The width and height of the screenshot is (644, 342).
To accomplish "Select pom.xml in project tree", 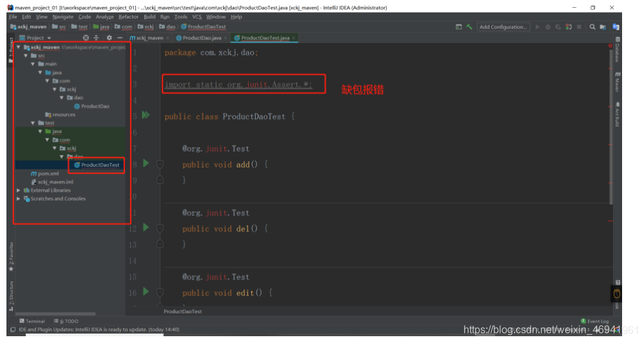I will (x=44, y=174).
